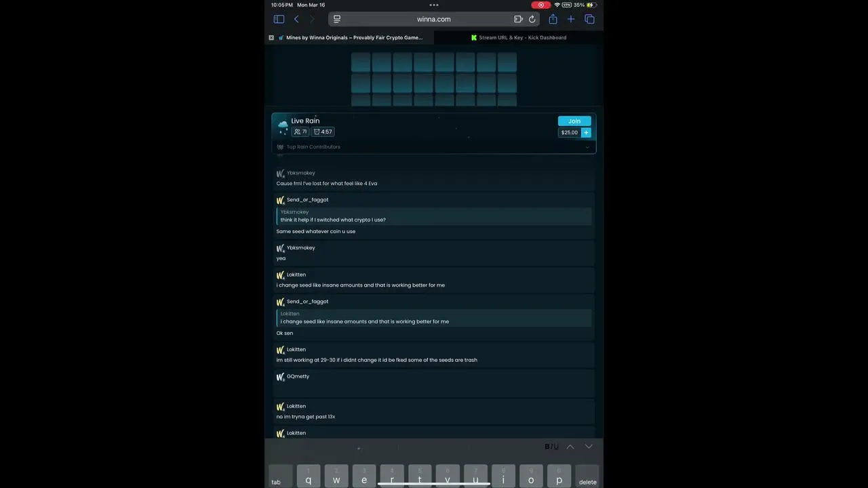The image size is (868, 488).
Task: Tap the q key
Action: [x=309, y=476]
